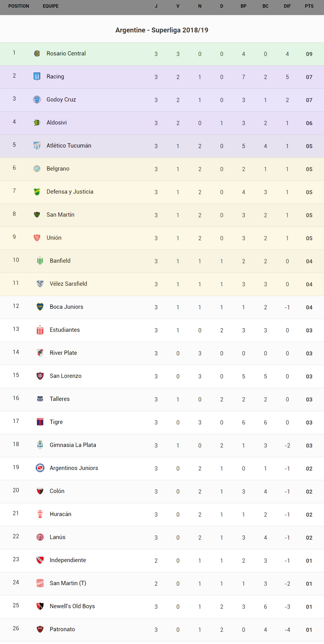The height and width of the screenshot is (644, 324).
Task: Open the Godoy Cruz team link
Action: coord(61,100)
